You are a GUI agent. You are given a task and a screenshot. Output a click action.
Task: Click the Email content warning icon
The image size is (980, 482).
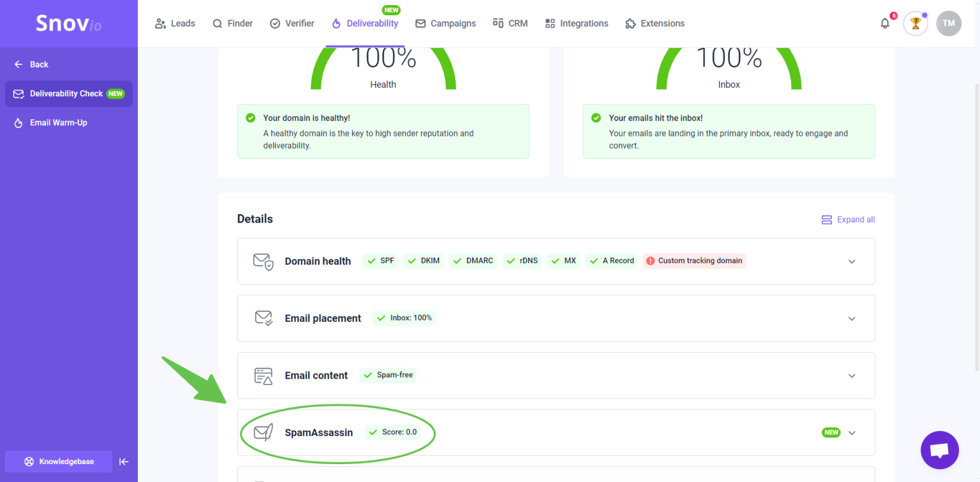pyautogui.click(x=264, y=376)
